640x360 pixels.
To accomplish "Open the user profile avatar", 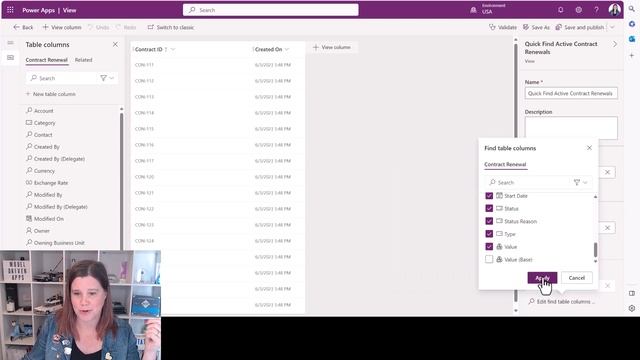I will click(614, 10).
